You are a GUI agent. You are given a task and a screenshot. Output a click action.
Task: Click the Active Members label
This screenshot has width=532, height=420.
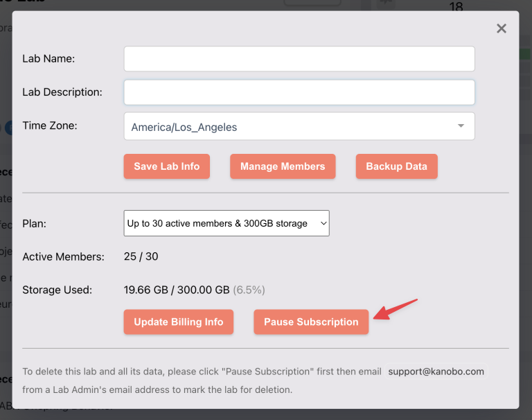point(64,256)
